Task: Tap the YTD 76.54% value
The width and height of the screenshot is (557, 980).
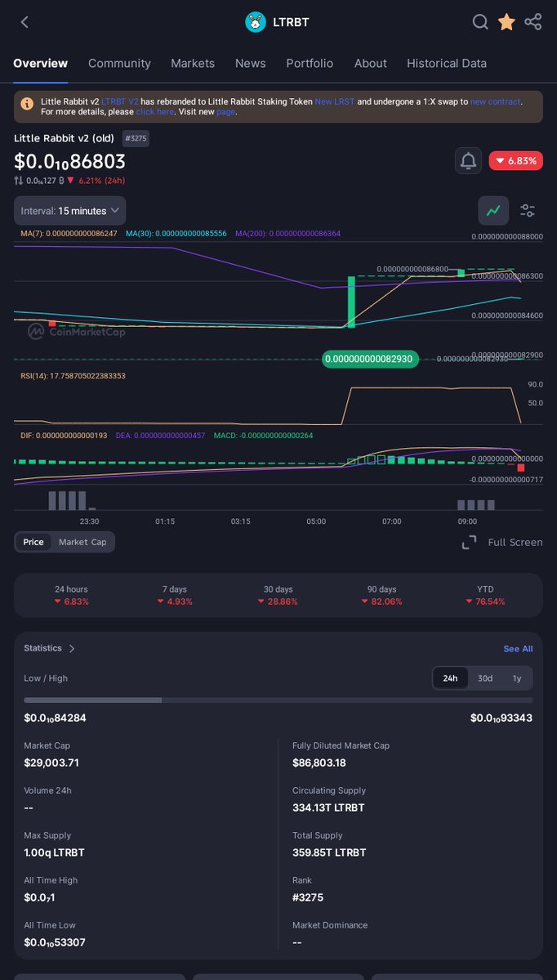Action: pyautogui.click(x=485, y=602)
